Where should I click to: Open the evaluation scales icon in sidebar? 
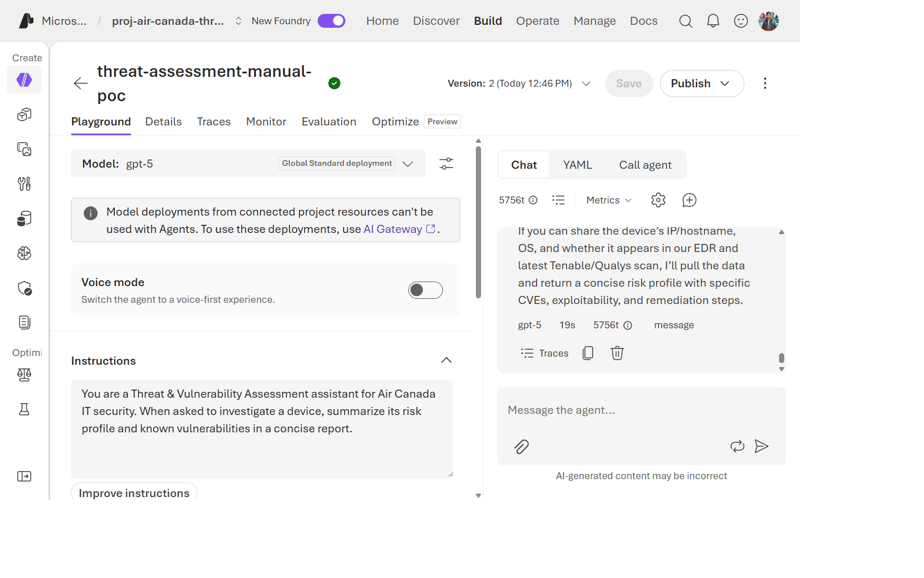(x=24, y=375)
